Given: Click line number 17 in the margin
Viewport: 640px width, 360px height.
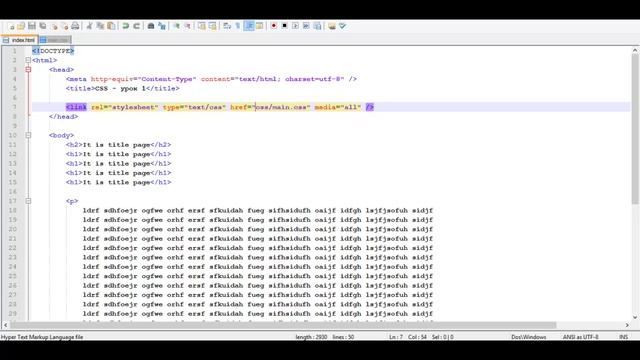Looking at the screenshot, I should point(13,201).
